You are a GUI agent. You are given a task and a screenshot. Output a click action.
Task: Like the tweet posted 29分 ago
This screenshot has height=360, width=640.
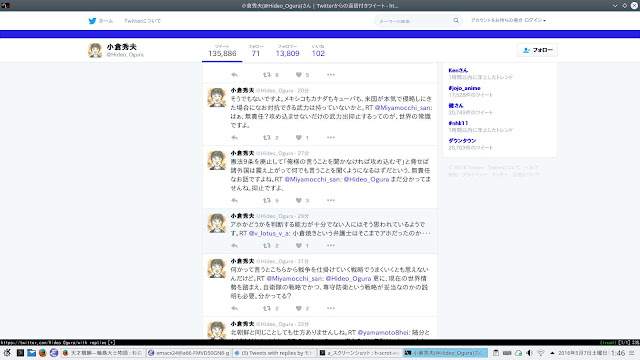(299, 245)
